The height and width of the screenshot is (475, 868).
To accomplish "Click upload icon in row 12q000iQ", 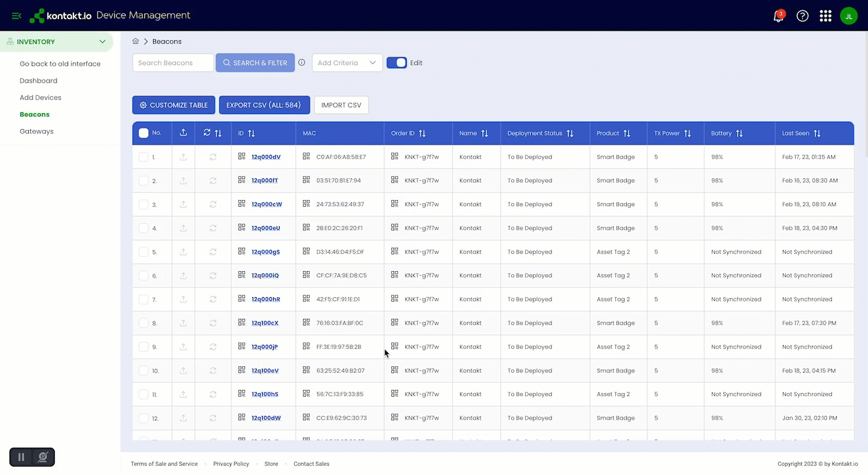I will tap(183, 275).
